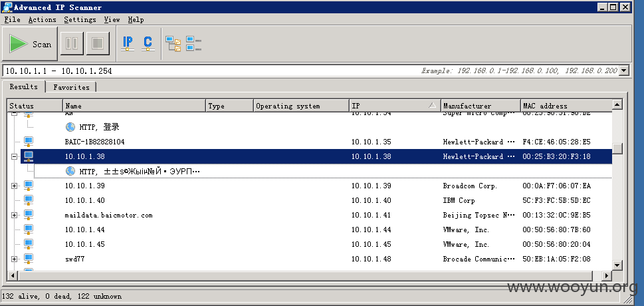The image size is (644, 306).
Task: Click the vertical scrollbar down arrow
Action: [617, 265]
